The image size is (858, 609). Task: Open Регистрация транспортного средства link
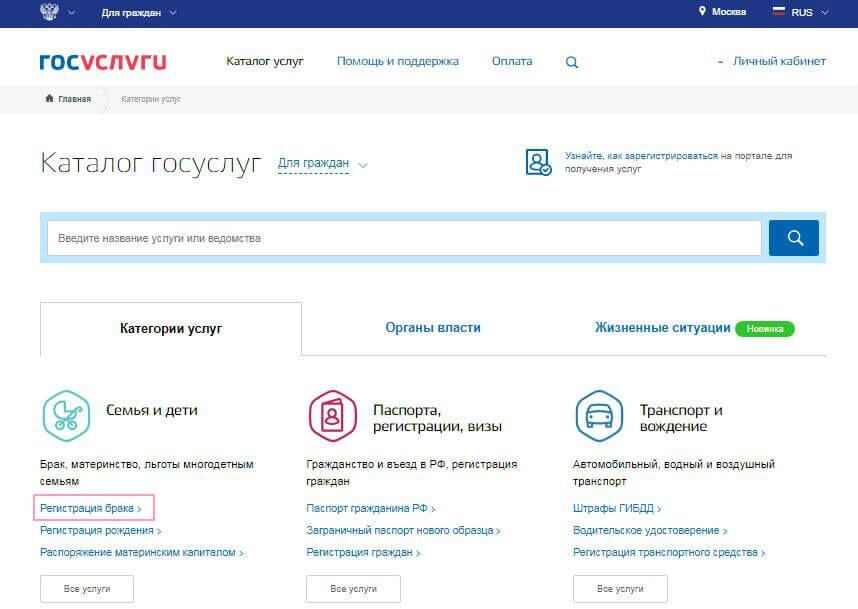coord(669,553)
